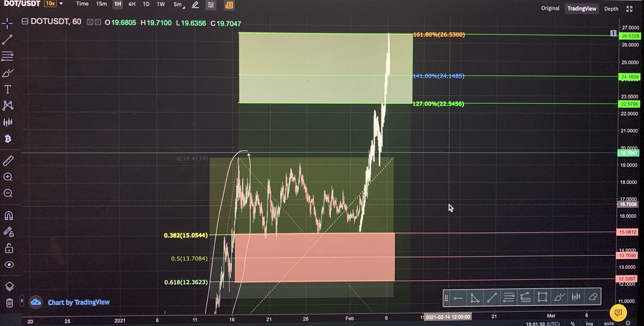Select the 15m interval

(101, 4)
